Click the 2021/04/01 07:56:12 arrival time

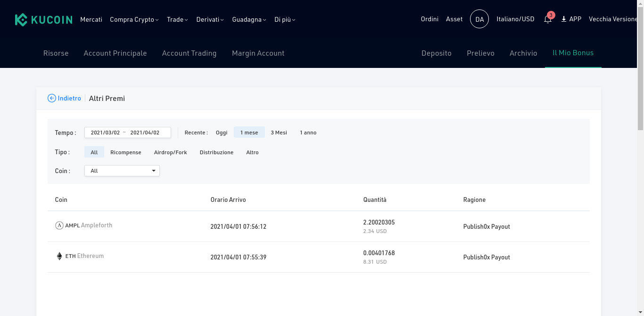(239, 226)
